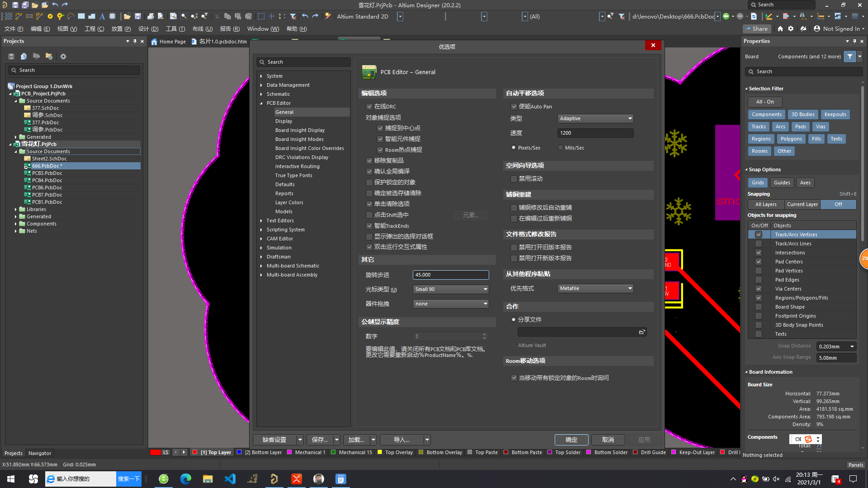Click the place arc tool icon
Image resolution: width=868 pixels, height=488 pixels.
71,16
